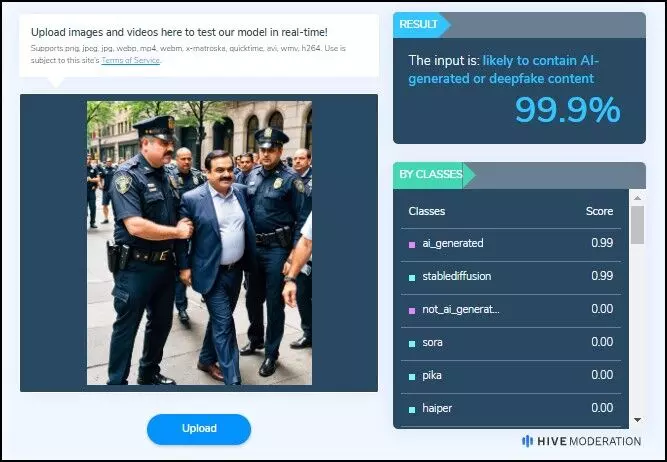Open the Terms of Service link
The width and height of the screenshot is (667, 462).
click(131, 60)
